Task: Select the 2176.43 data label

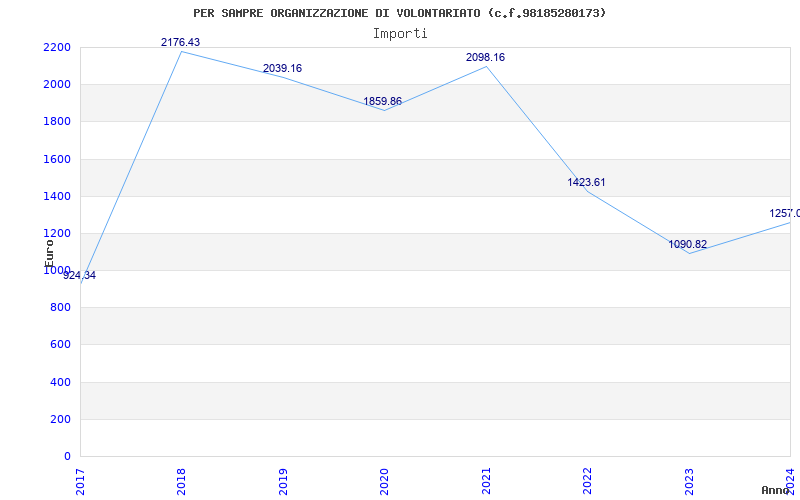Action: [x=181, y=42]
